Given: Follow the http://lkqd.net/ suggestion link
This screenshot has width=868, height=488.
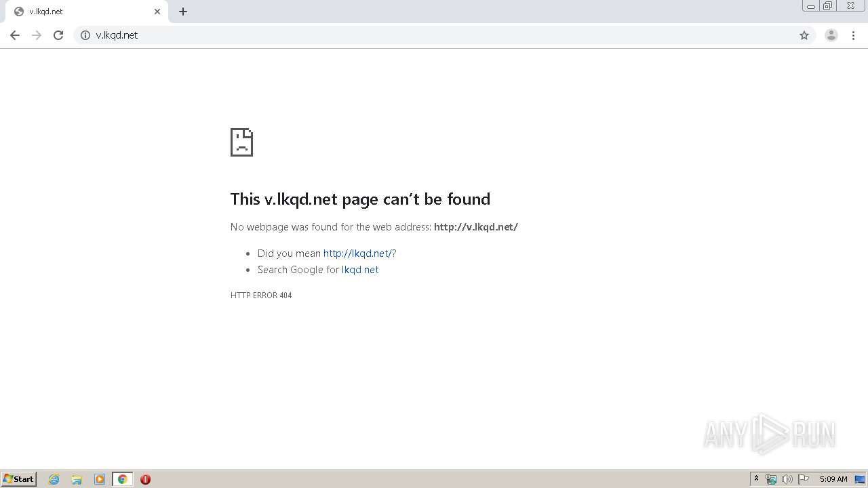Looking at the screenshot, I should coord(357,253).
